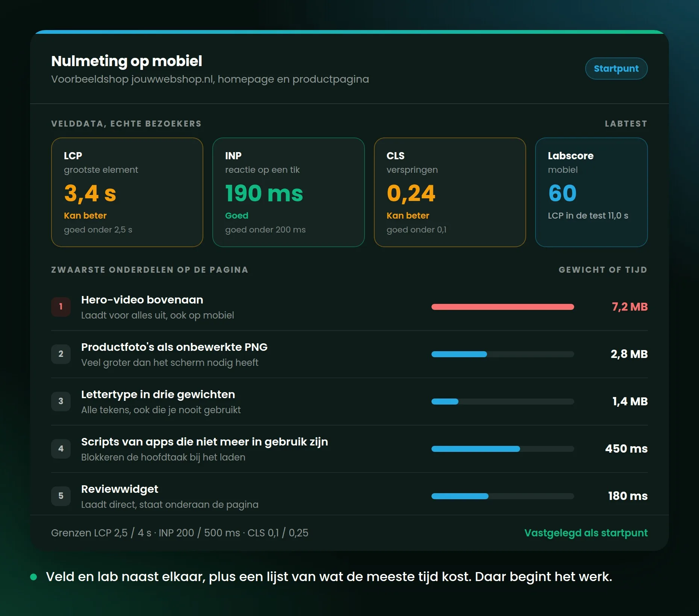Click rank badge 5 for Reviewwidget

(61, 496)
